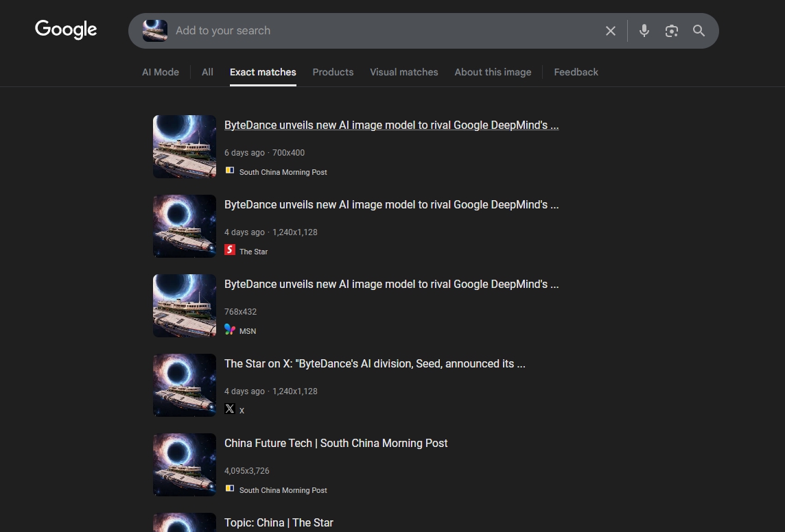Click '6 days ago · 700x400' text
The width and height of the screenshot is (785, 532).
click(264, 152)
